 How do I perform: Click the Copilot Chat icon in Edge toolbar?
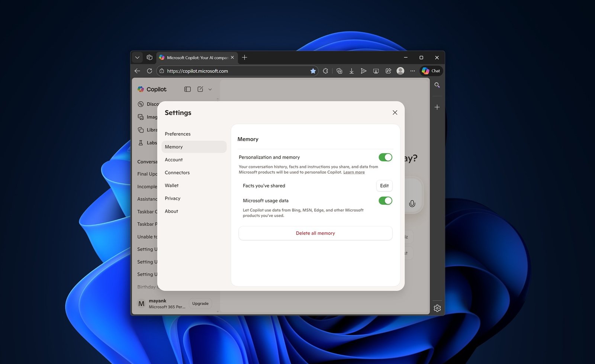pyautogui.click(x=431, y=71)
